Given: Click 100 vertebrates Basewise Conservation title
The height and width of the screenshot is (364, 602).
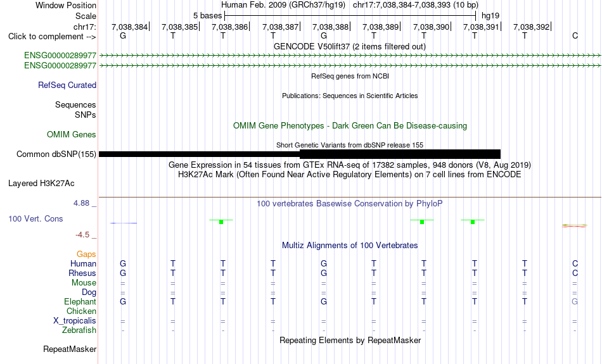Looking at the screenshot, I should pyautogui.click(x=350, y=204).
